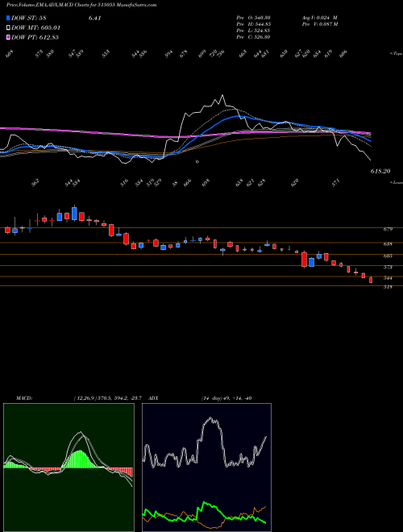This screenshot has width=403, height=532.
Task: Click the 'ADX' panel heading
Action: click(153, 398)
